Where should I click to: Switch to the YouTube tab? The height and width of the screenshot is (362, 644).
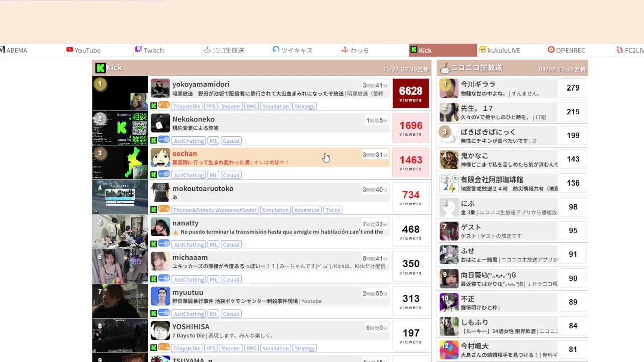tap(99, 50)
